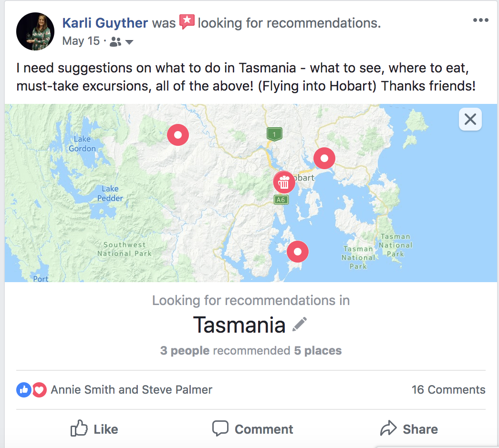Select the southern map pin on Bruny Island
The height and width of the screenshot is (448, 499).
coord(298,252)
